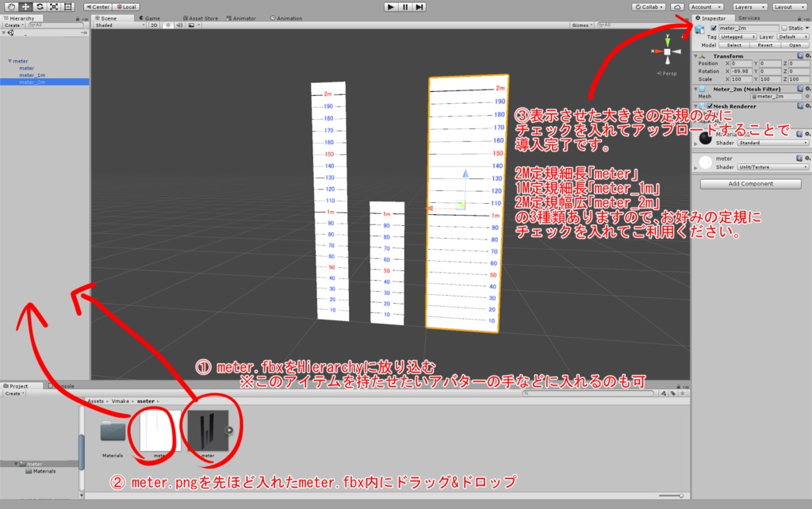Click the Add Component button
812x509 pixels.
pyautogui.click(x=750, y=184)
